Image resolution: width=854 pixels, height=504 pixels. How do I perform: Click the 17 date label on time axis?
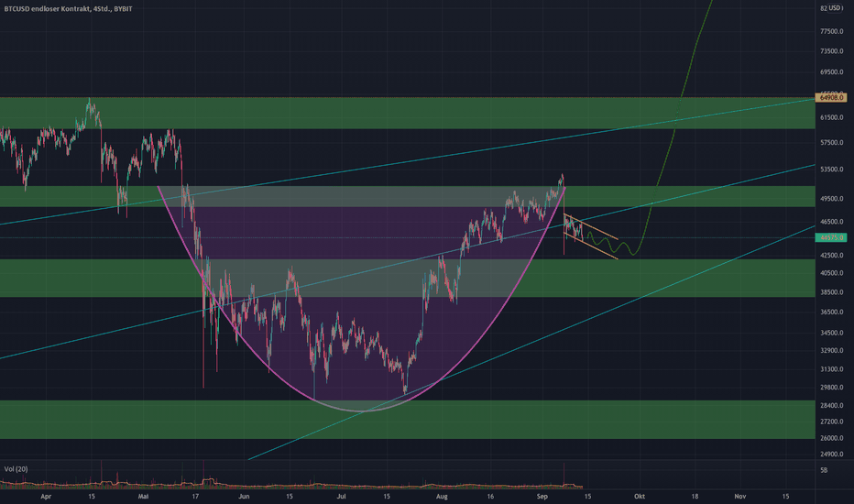[x=195, y=497]
